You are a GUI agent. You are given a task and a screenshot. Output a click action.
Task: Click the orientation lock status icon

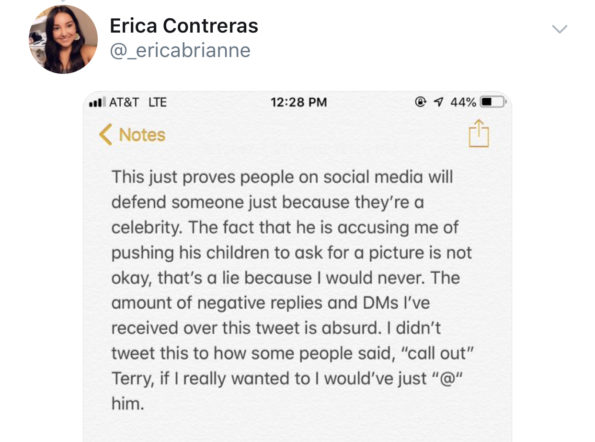pyautogui.click(x=420, y=102)
